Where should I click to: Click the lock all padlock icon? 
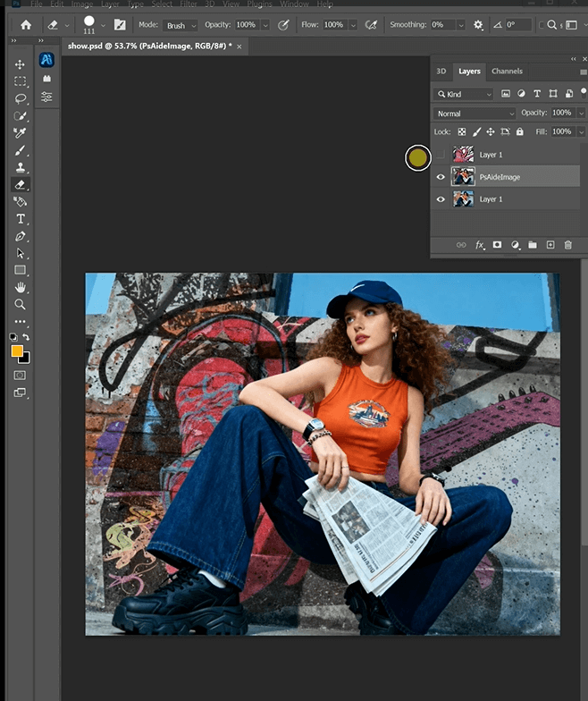coord(520,131)
